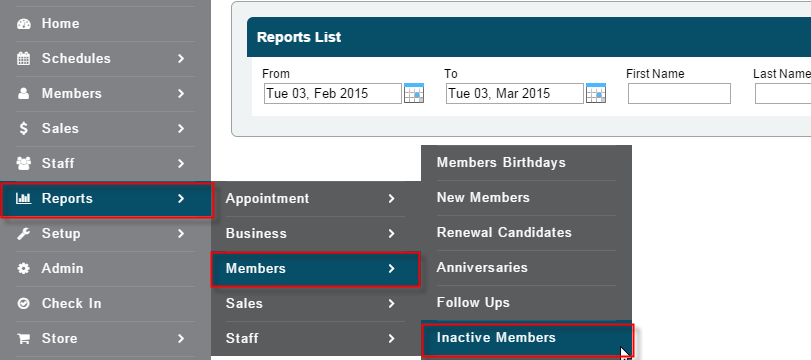The width and height of the screenshot is (811, 360).
Task: Click the To date input field
Action: [x=515, y=94]
